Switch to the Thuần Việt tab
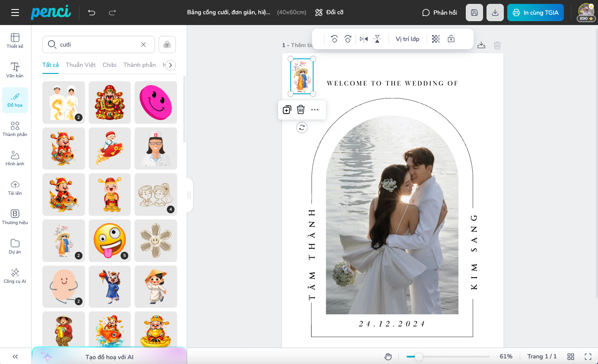This screenshot has height=364, width=598. click(x=81, y=65)
